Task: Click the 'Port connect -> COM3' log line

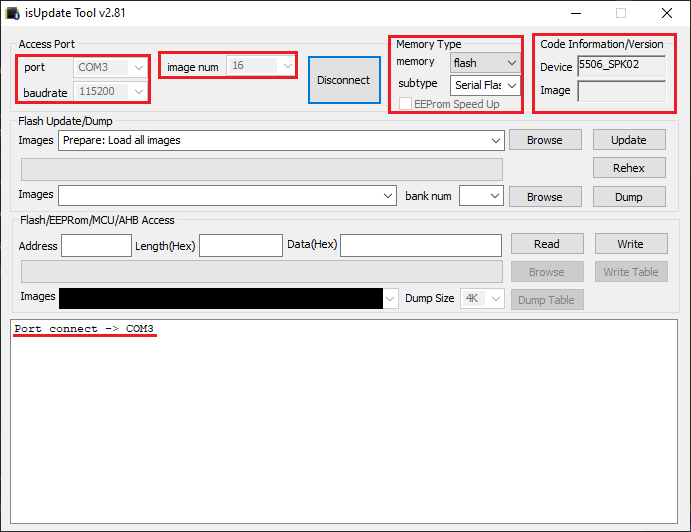Action: click(84, 329)
